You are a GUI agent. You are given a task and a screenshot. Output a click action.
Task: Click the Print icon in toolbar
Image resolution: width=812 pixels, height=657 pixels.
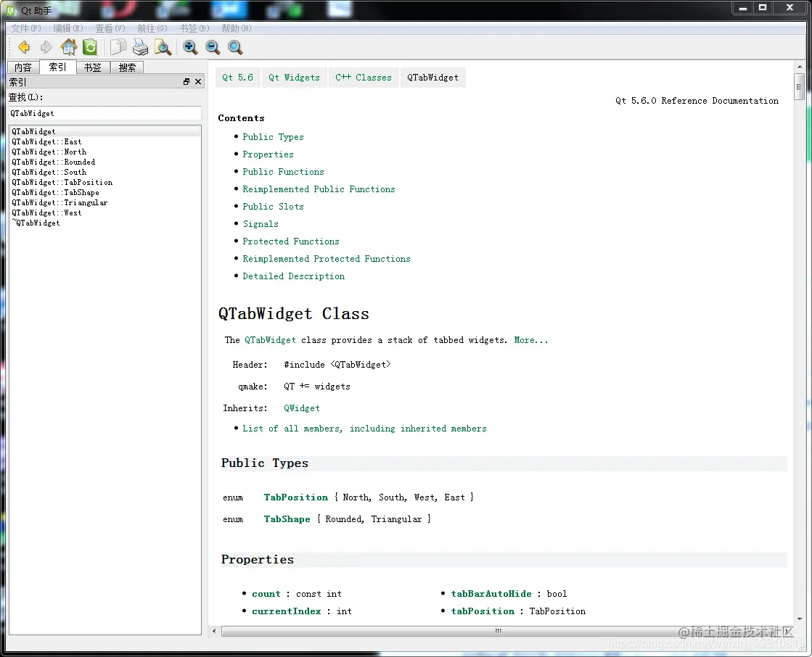pos(140,48)
